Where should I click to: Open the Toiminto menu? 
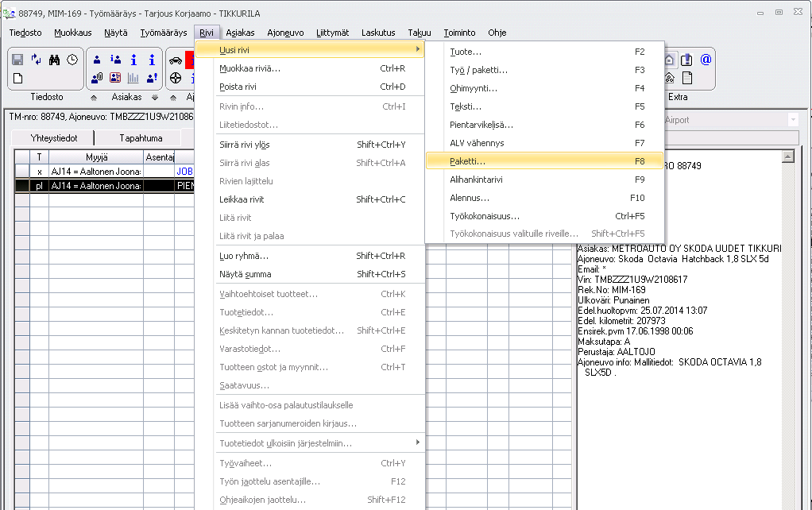[x=459, y=33]
